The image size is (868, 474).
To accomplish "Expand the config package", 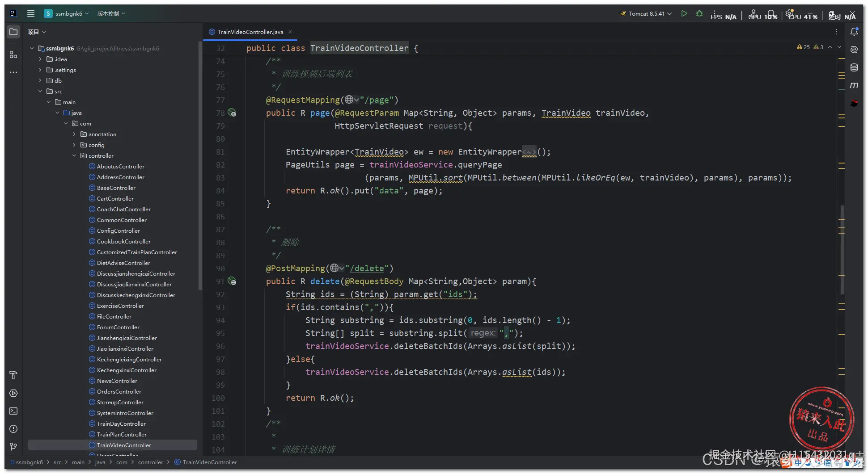I will click(74, 145).
